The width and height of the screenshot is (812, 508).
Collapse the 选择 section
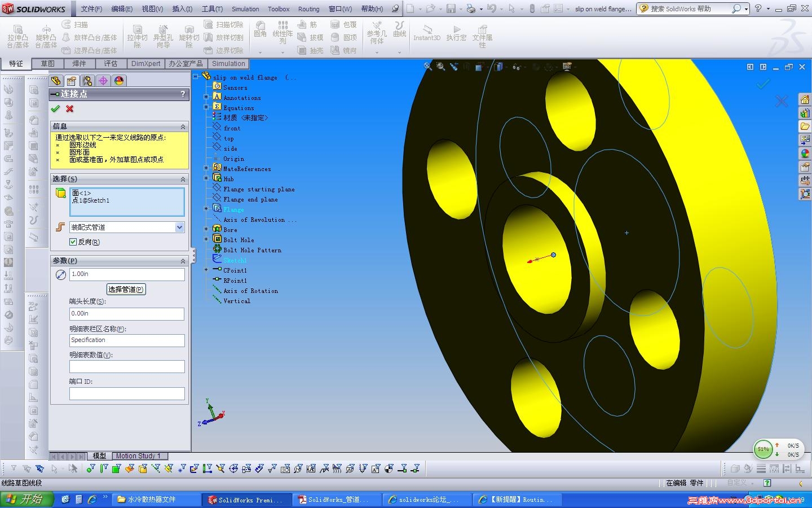[x=183, y=179]
